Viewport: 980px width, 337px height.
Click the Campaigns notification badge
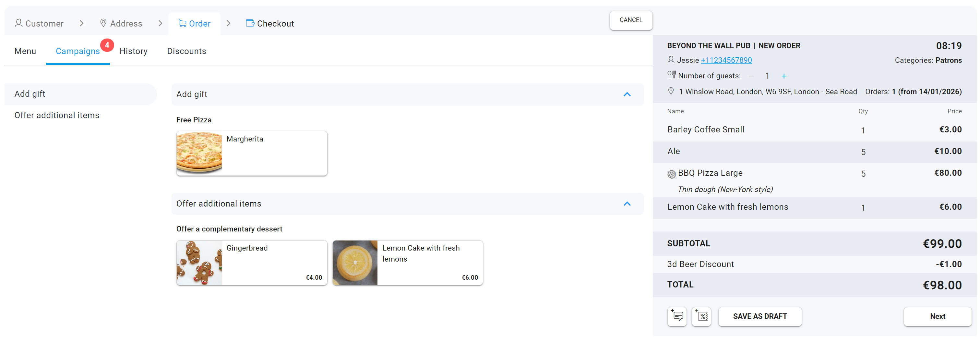point(107,45)
